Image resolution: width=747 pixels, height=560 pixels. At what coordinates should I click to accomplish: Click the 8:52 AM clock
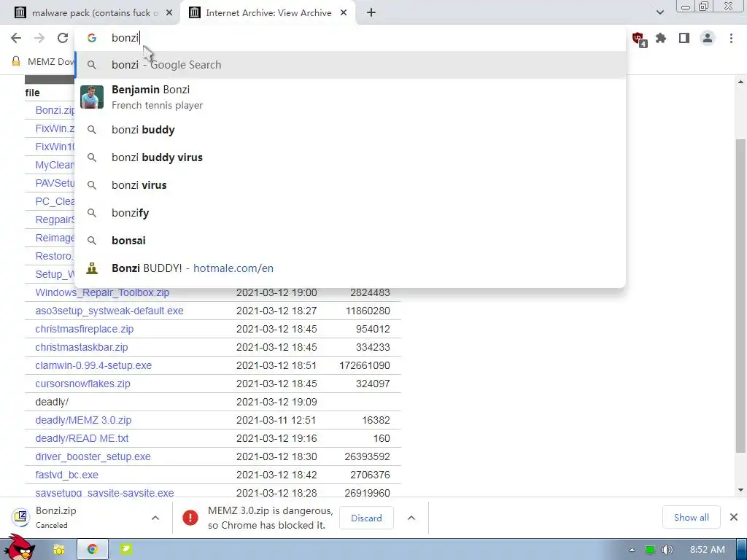(707, 550)
